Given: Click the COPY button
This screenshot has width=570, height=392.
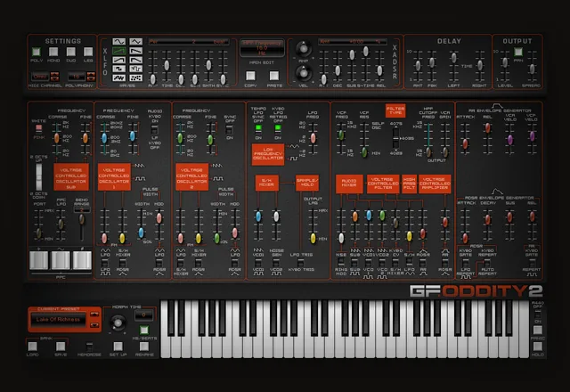Looking at the screenshot, I should tap(250, 76).
